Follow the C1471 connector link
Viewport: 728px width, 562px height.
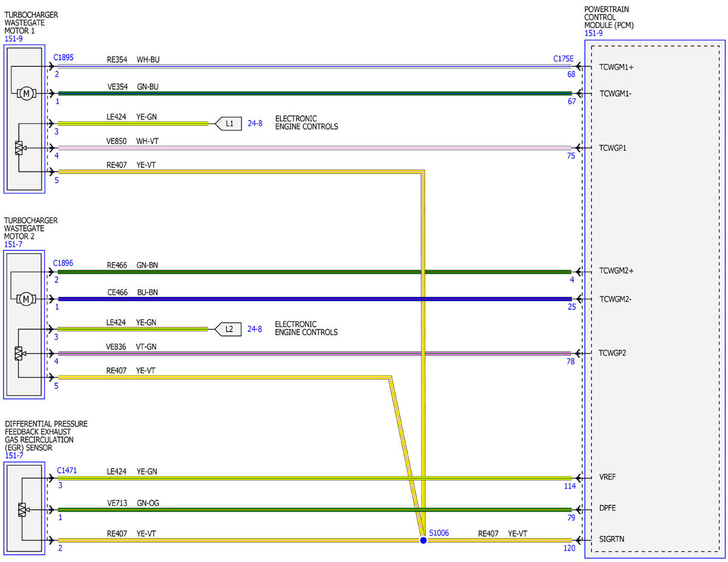[67, 470]
